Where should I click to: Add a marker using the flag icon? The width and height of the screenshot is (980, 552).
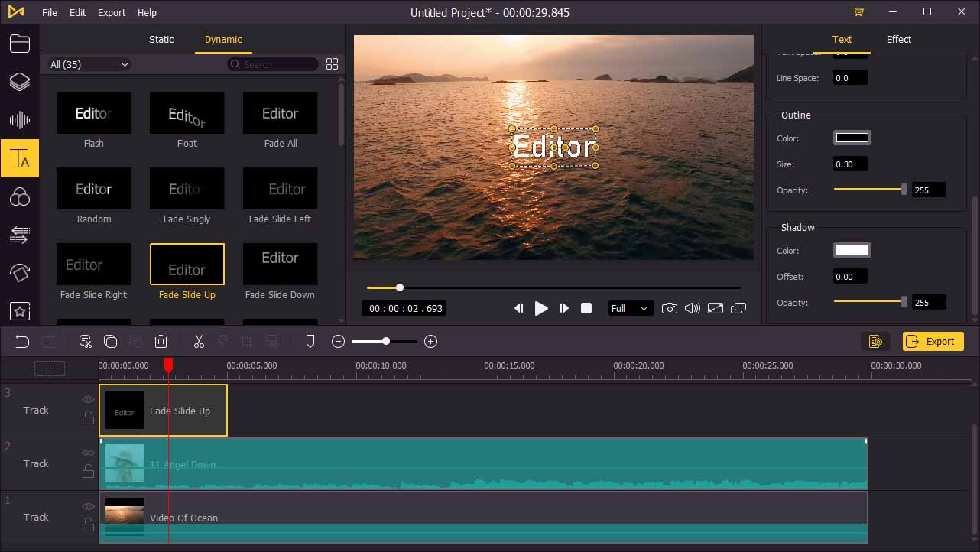(x=310, y=341)
